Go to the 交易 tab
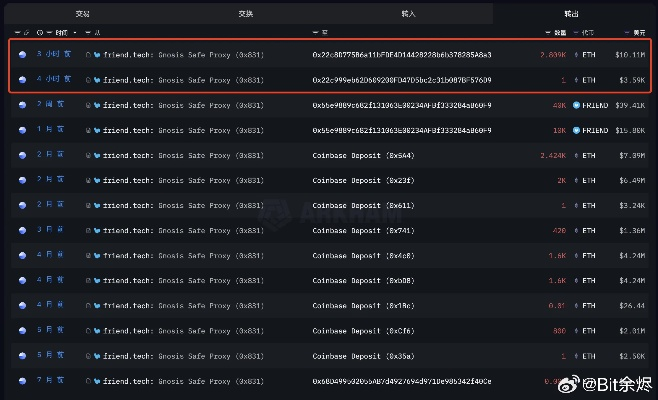Screen dimensions: 658x400 click(x=82, y=14)
